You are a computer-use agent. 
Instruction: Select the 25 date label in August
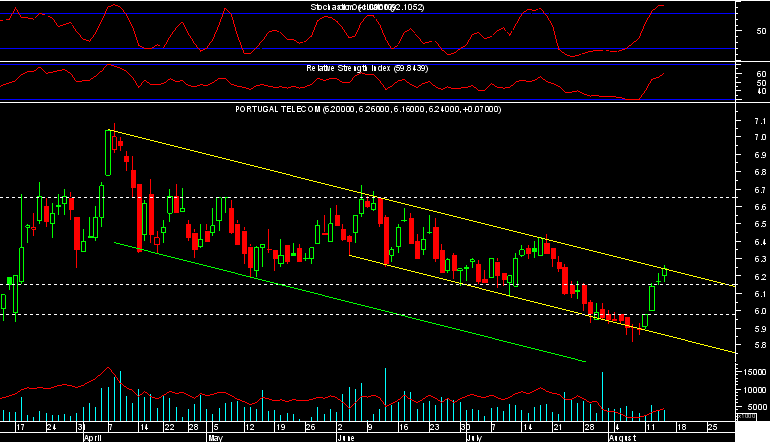tap(713, 427)
